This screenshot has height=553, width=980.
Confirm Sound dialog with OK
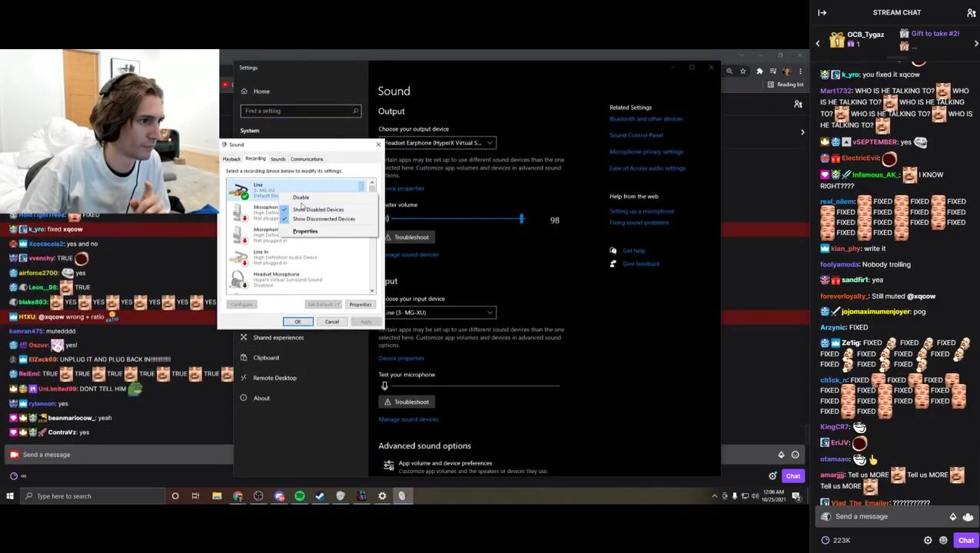point(298,322)
